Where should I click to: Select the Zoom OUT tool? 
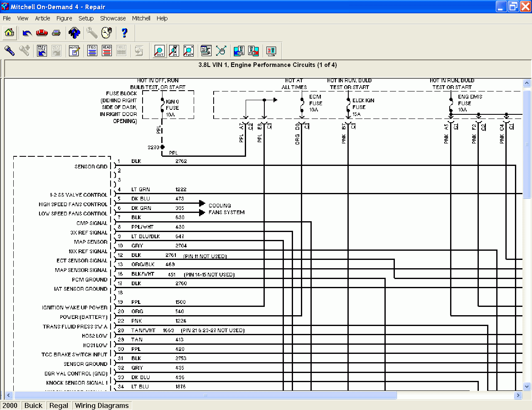pyautogui.click(x=159, y=50)
